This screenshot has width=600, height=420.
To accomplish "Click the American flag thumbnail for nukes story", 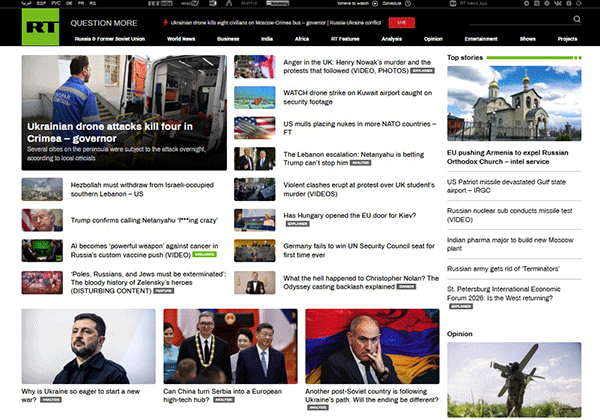I will point(254,128).
